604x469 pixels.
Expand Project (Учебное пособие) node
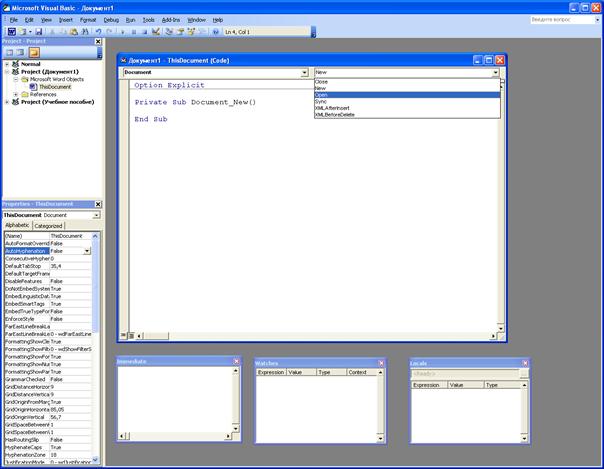7,102
